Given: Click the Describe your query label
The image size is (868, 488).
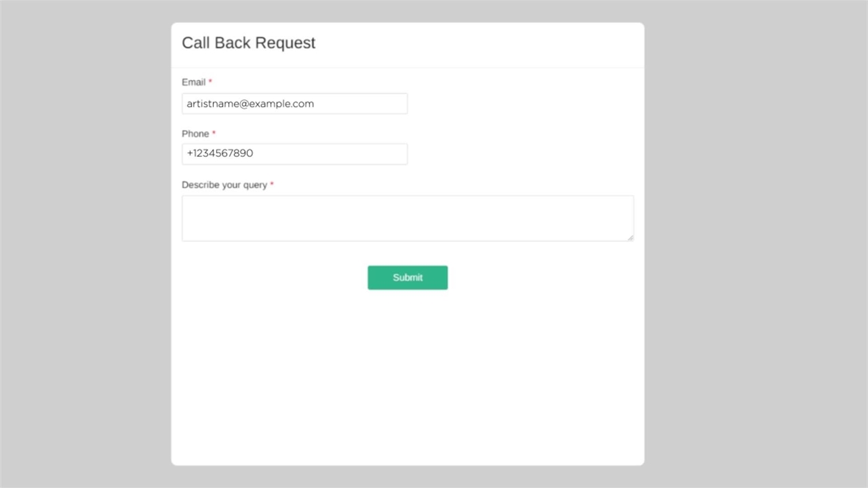Looking at the screenshot, I should click(224, 185).
